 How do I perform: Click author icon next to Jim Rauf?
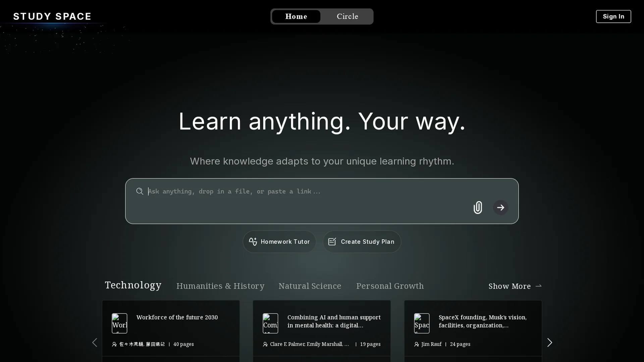[417, 344]
